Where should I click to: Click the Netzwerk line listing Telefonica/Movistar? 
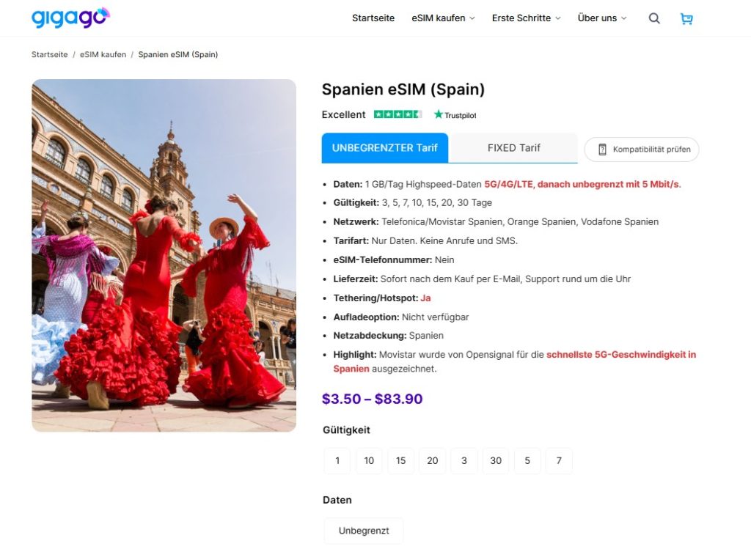[496, 221]
